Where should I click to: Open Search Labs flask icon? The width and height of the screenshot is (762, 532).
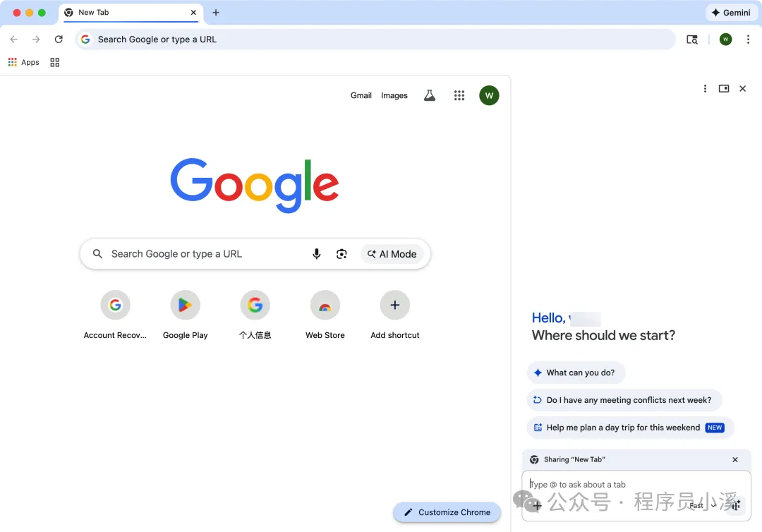pos(429,96)
